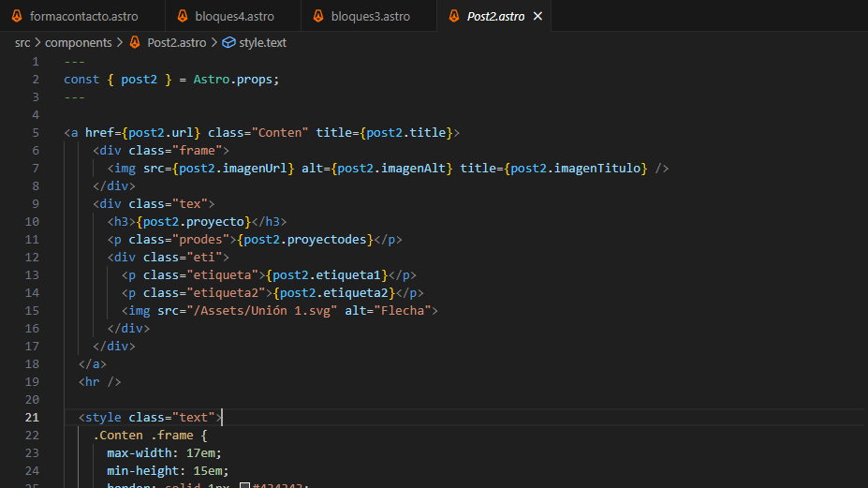The width and height of the screenshot is (868, 488).
Task: Click the Astro.props text on line 2
Action: point(236,80)
